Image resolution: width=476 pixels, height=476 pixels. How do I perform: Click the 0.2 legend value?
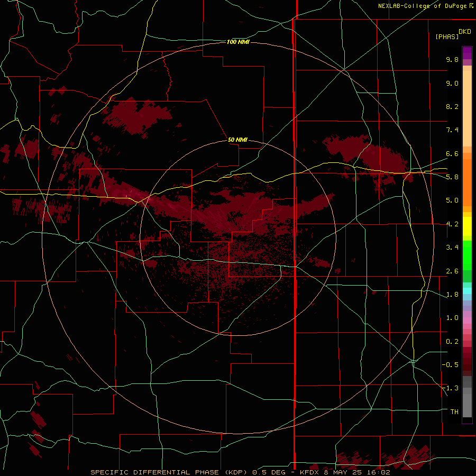452,342
